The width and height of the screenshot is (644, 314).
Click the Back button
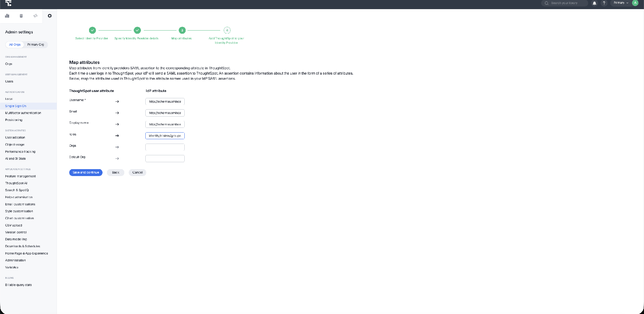[x=116, y=173]
